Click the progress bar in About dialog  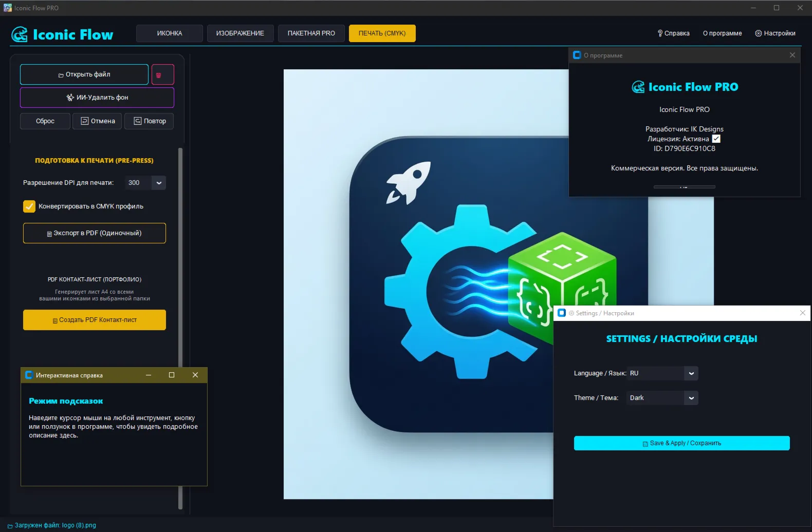coord(685,187)
